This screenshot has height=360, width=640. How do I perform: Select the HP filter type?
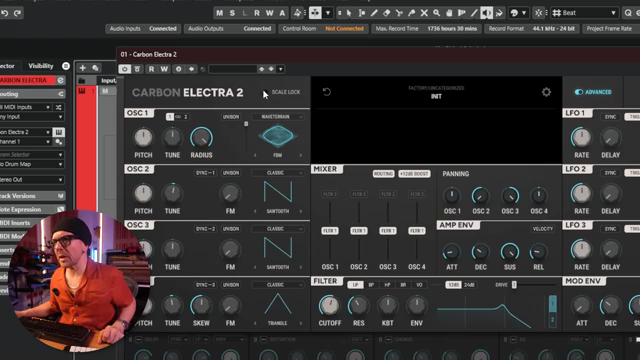pyautogui.click(x=387, y=285)
